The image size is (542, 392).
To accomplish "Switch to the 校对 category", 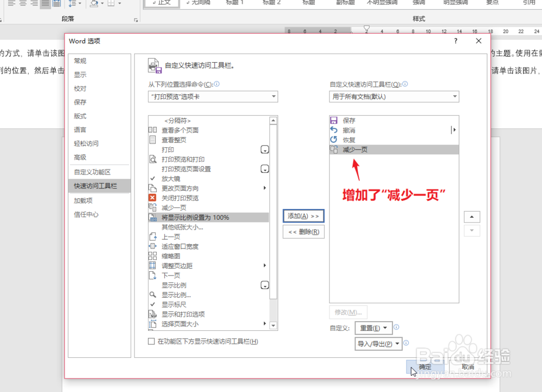I will pyautogui.click(x=100, y=88).
